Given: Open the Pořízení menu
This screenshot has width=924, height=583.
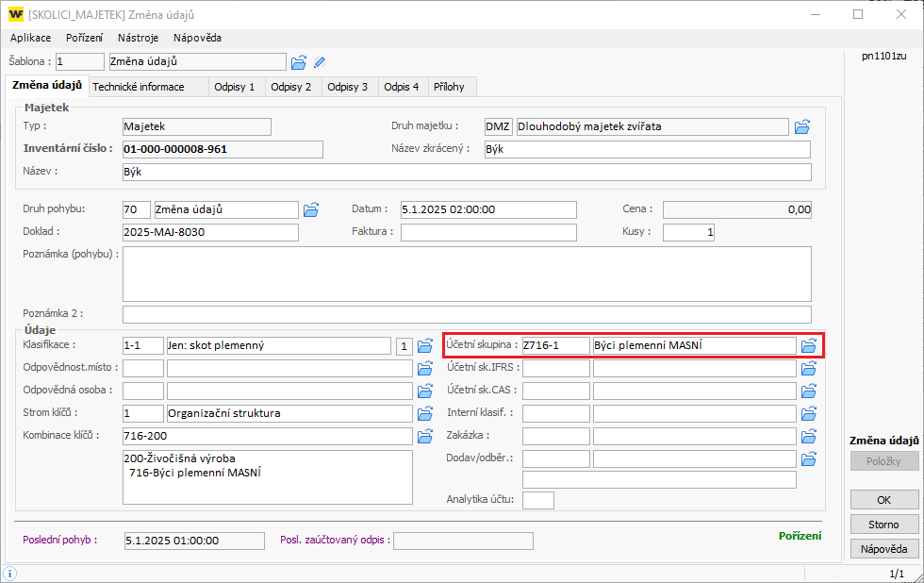Looking at the screenshot, I should click(x=85, y=38).
